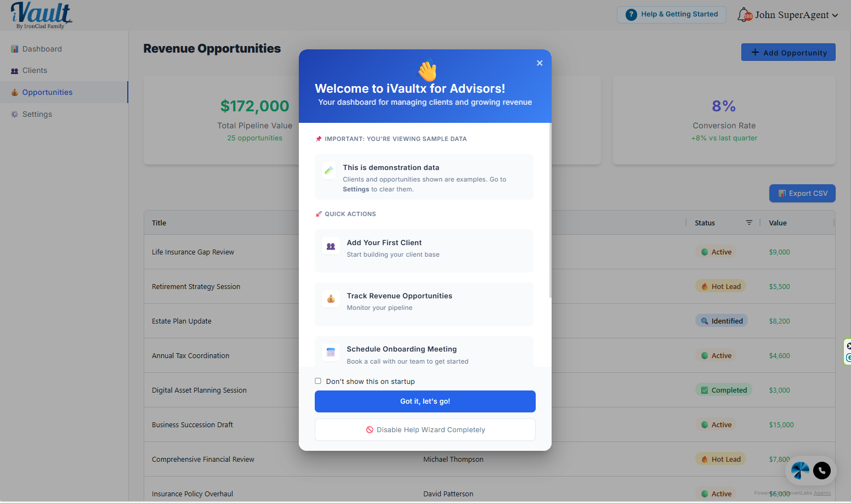
Task: Click the Disable Help Wizard prohibition icon
Action: click(x=370, y=430)
